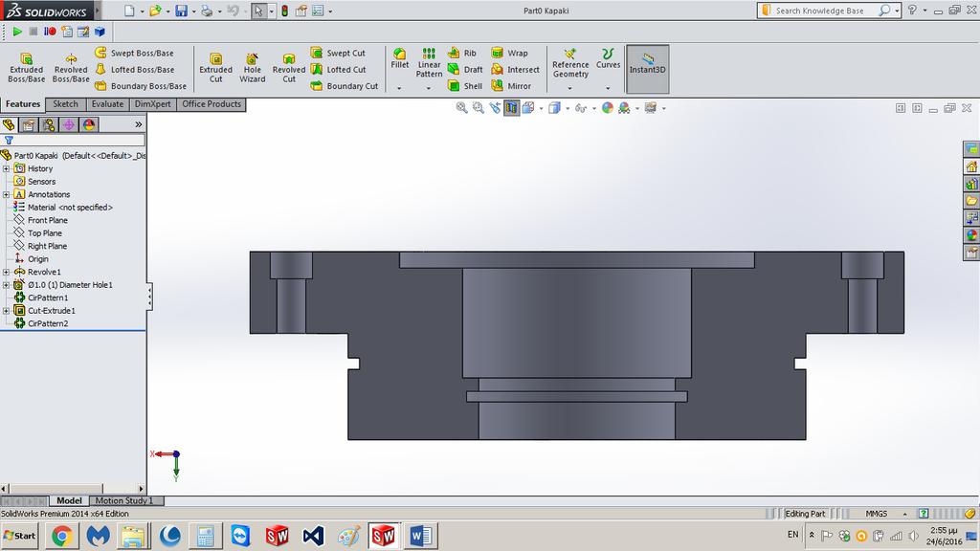Play the macro with green arrow
The image size is (980, 551).
coord(17,32)
